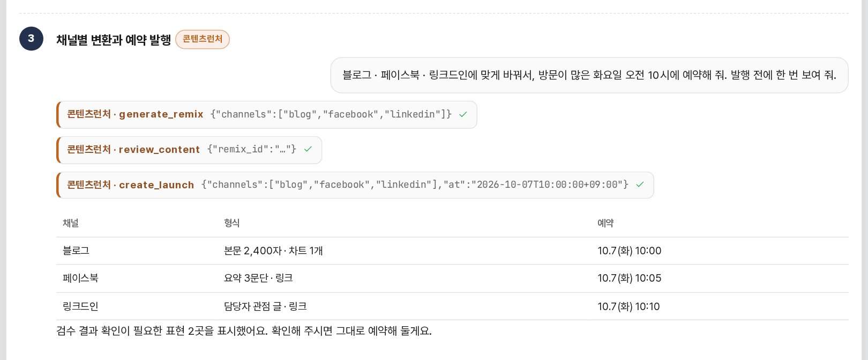
Task: Open the review_content tool call chip
Action: [x=189, y=150]
